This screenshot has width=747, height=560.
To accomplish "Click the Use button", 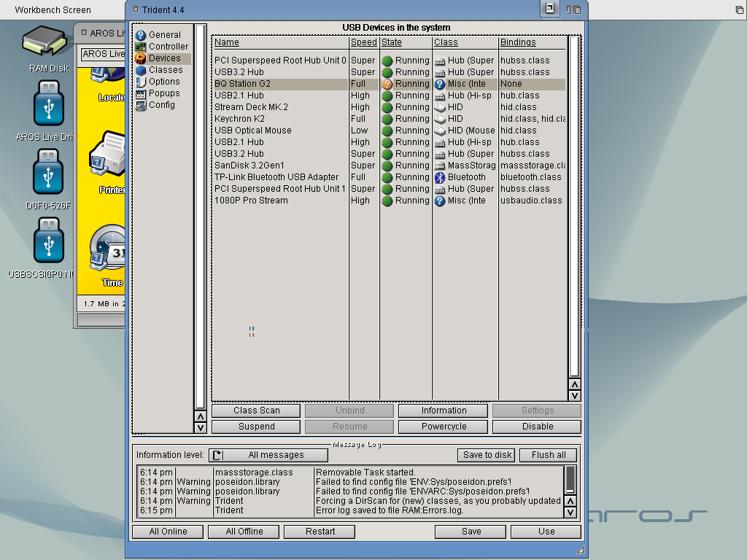I will point(546,532).
